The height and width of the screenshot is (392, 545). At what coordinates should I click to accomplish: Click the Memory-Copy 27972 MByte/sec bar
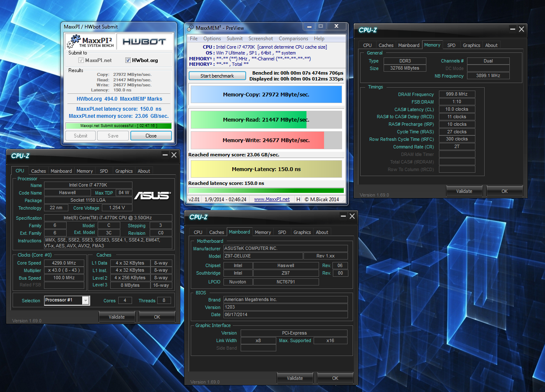[x=266, y=94]
